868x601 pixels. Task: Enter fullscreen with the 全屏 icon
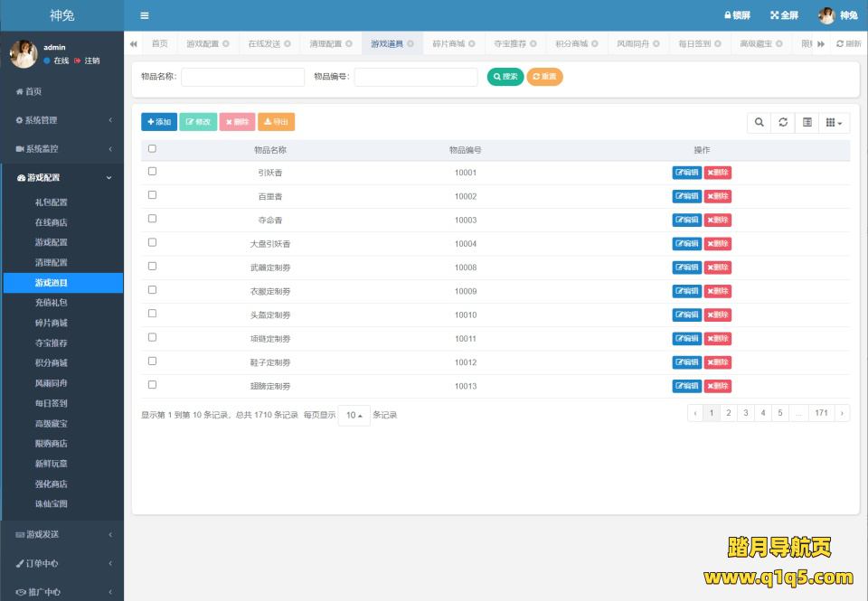coord(784,15)
